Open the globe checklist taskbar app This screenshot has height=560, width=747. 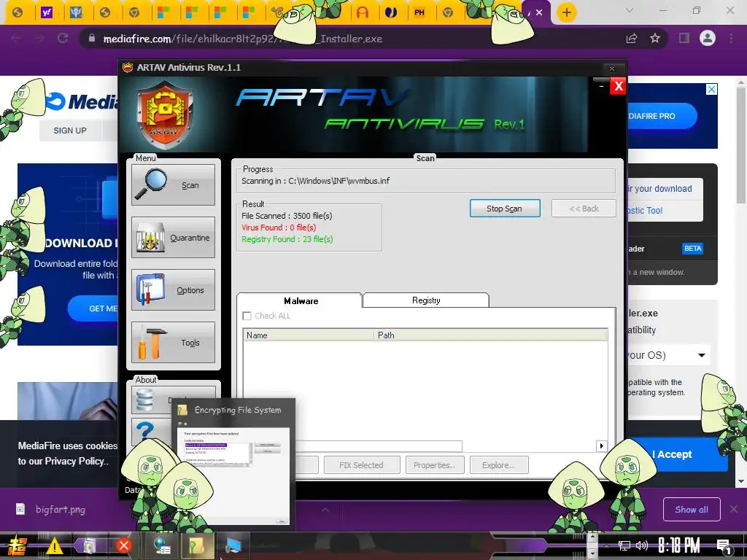[162, 545]
